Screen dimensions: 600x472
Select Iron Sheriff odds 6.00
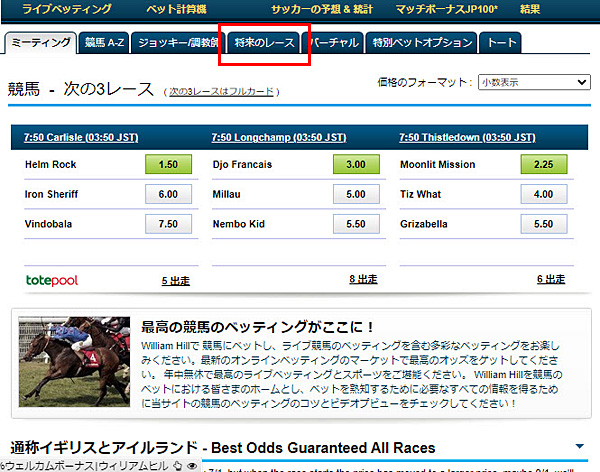[168, 194]
